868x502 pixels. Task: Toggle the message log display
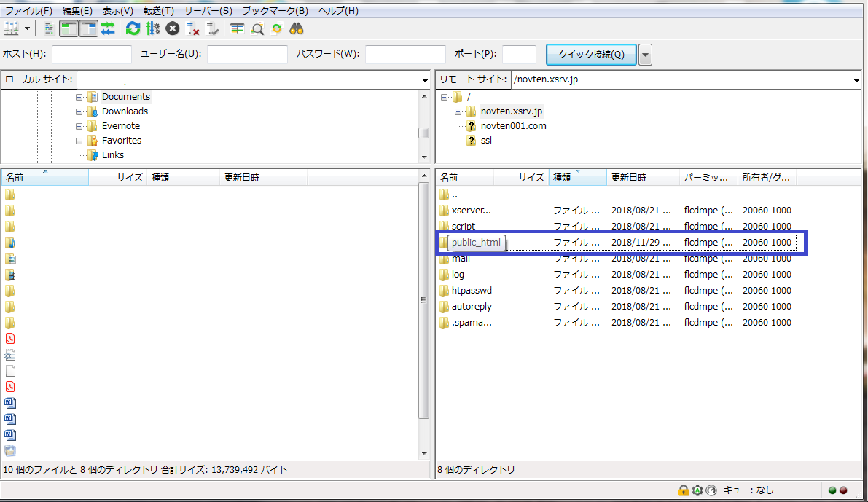(x=50, y=28)
